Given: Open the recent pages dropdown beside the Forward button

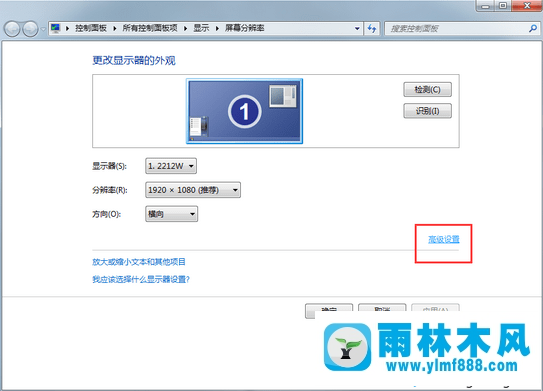Looking at the screenshot, I should point(43,29).
